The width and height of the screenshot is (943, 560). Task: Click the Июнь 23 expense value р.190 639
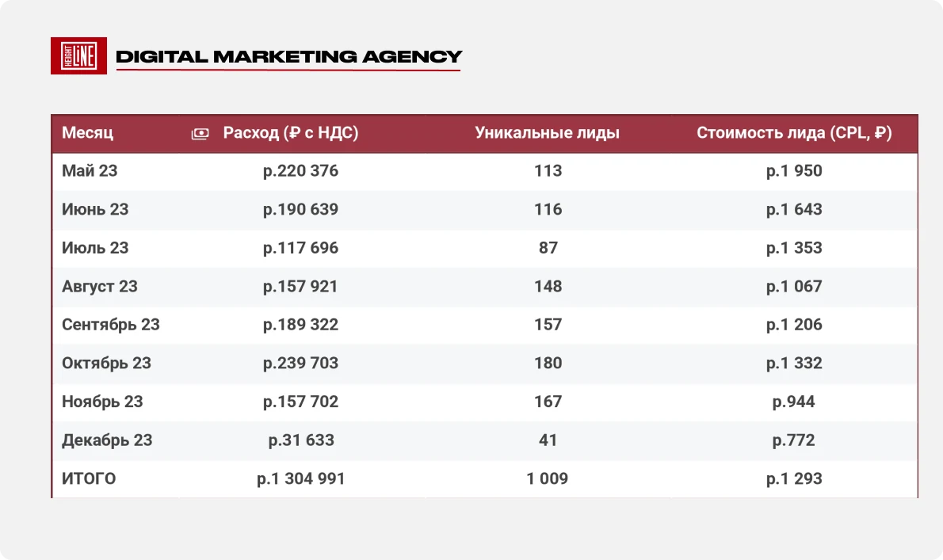tap(300, 209)
